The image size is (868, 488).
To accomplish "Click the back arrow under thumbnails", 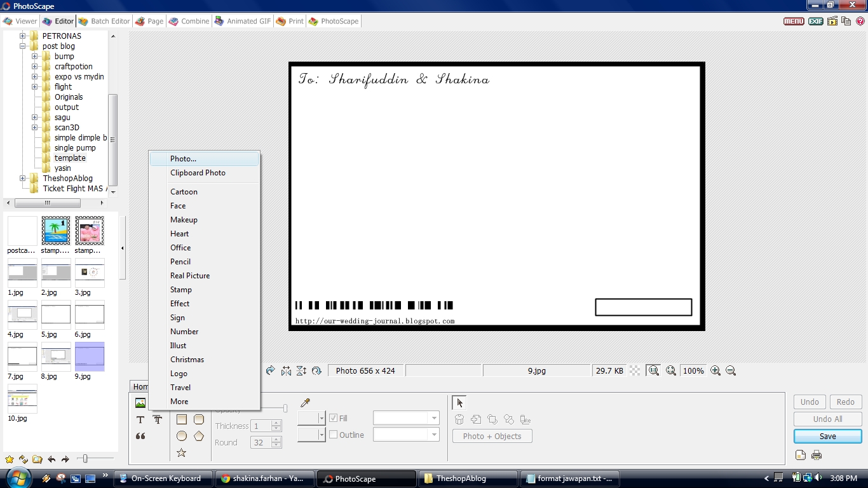I will (x=51, y=459).
